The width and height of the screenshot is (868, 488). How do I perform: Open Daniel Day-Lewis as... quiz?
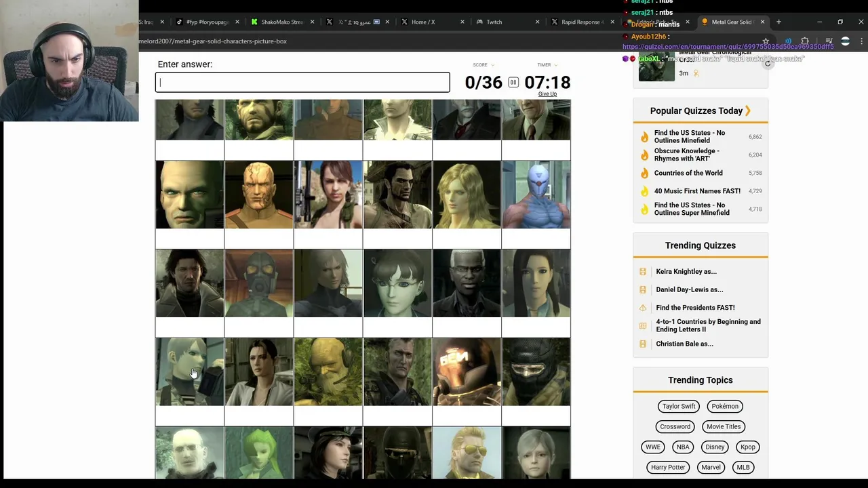click(x=690, y=290)
